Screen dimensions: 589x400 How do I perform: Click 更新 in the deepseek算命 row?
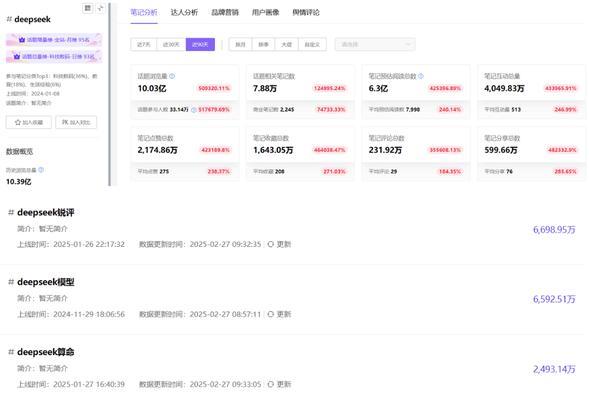tap(284, 384)
